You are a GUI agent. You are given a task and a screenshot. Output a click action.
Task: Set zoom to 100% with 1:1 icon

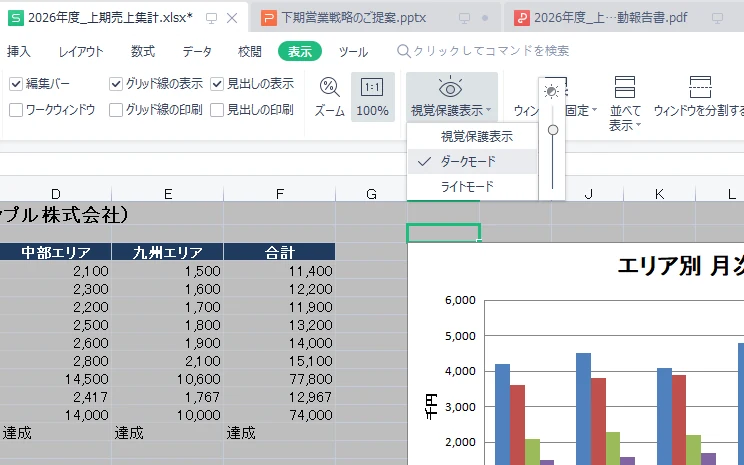pos(372,87)
